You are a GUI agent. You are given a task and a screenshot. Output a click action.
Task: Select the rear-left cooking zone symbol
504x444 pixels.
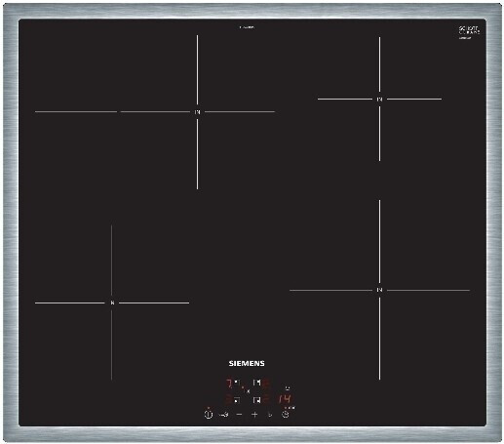pyautogui.click(x=237, y=383)
